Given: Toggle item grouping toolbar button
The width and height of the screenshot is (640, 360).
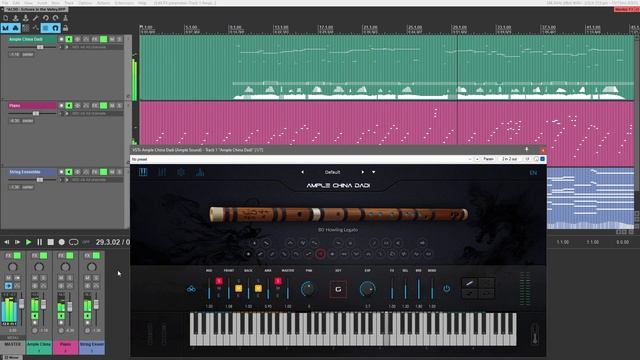Looking at the screenshot, I should click(16, 28).
